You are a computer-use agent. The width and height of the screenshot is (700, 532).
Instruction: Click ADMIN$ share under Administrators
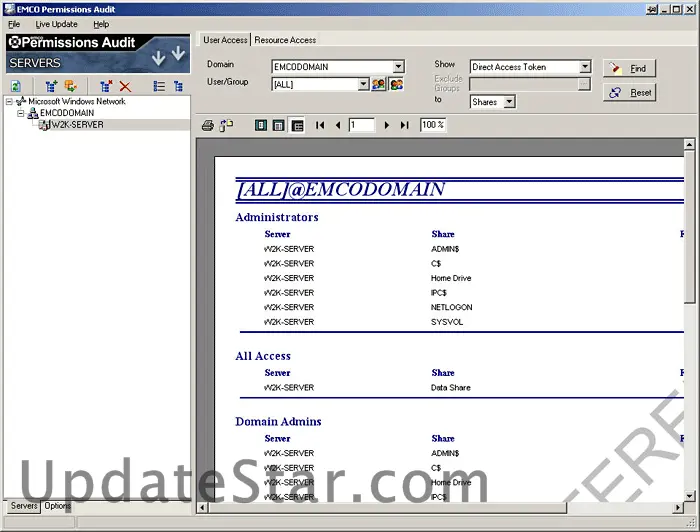click(445, 249)
